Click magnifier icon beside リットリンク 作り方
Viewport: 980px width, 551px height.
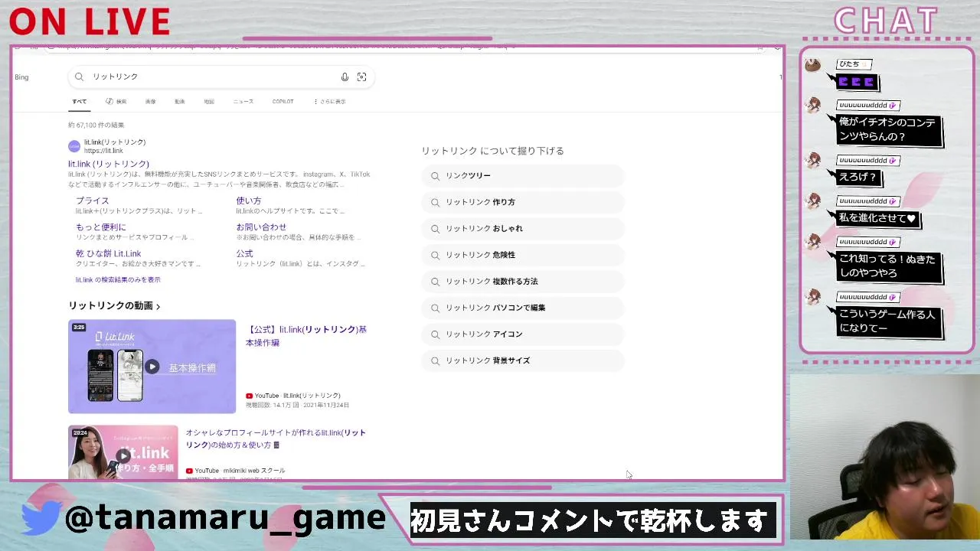(435, 202)
